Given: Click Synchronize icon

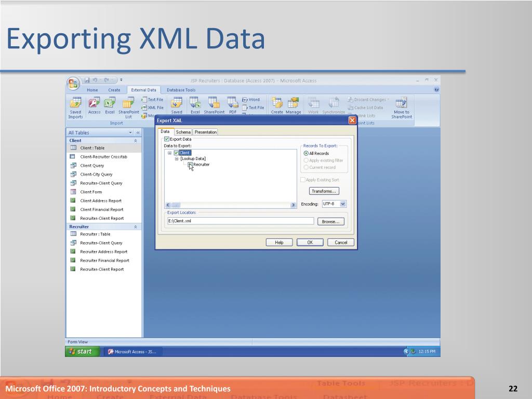Looking at the screenshot, I should [334, 105].
